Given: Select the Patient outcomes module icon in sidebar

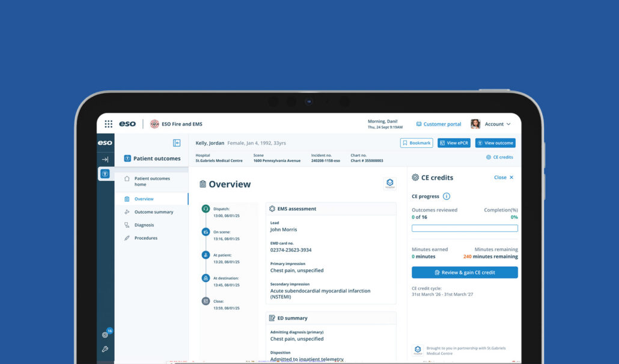Looking at the screenshot, I should [105, 174].
